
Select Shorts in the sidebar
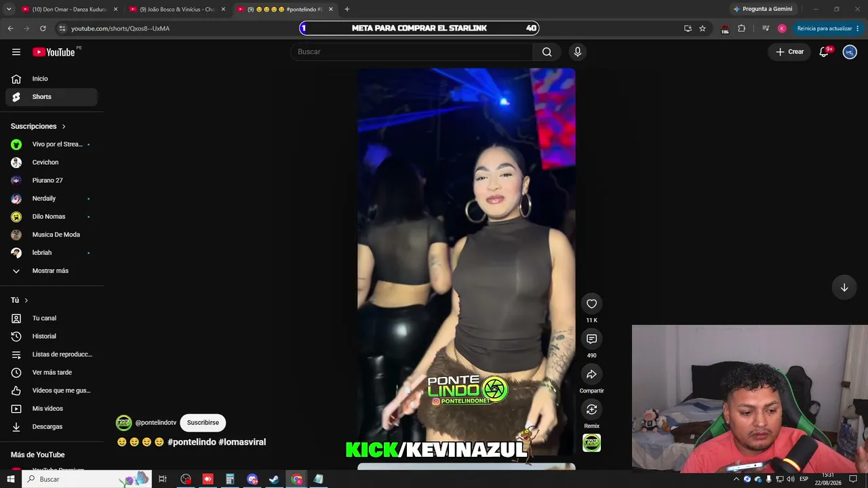52,97
